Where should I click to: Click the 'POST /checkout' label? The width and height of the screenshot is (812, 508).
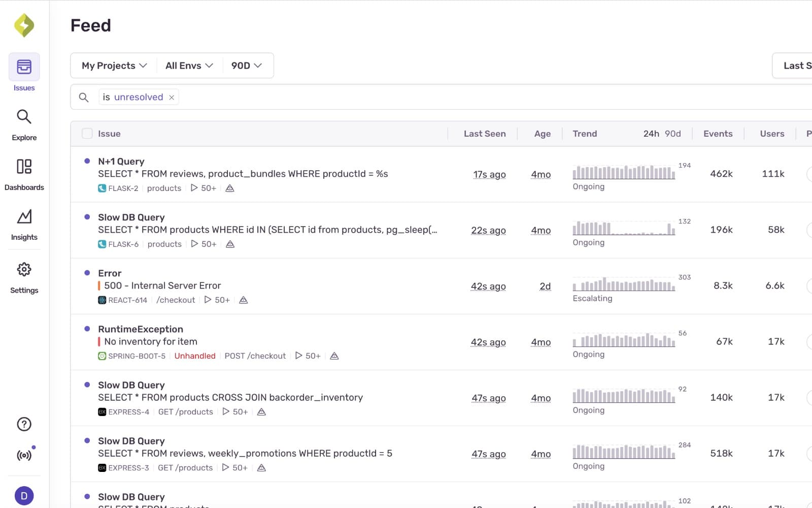tap(255, 356)
